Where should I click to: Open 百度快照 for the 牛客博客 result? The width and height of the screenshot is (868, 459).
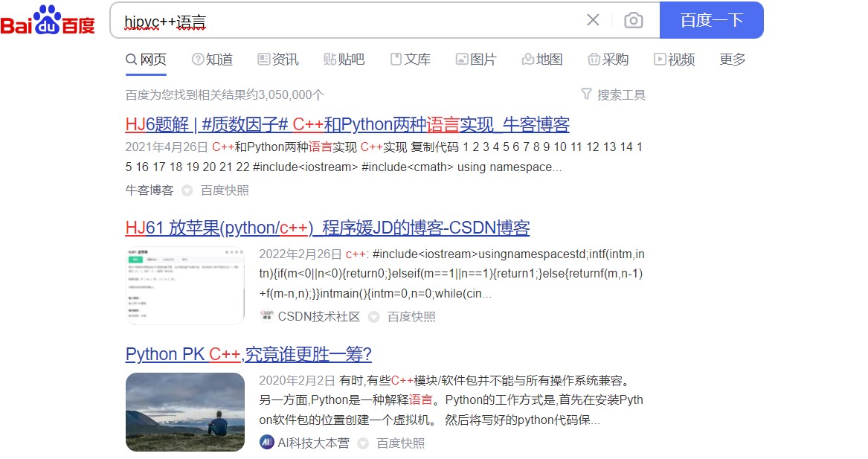225,190
